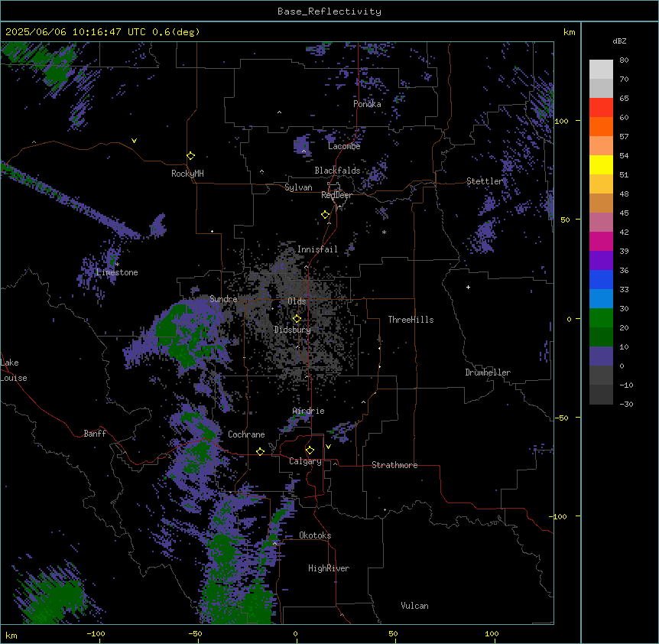Click the Vulcan label

pos(415,606)
